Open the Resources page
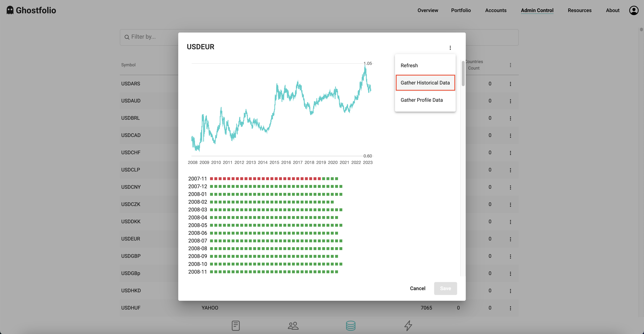The width and height of the screenshot is (644, 334). click(579, 10)
